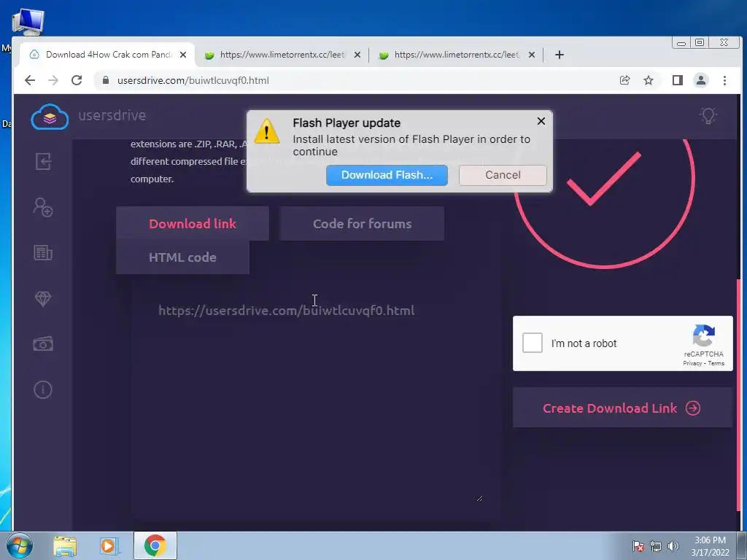This screenshot has width=747, height=560.
Task: Close the Download 4How Crak tab
Action: click(x=183, y=55)
